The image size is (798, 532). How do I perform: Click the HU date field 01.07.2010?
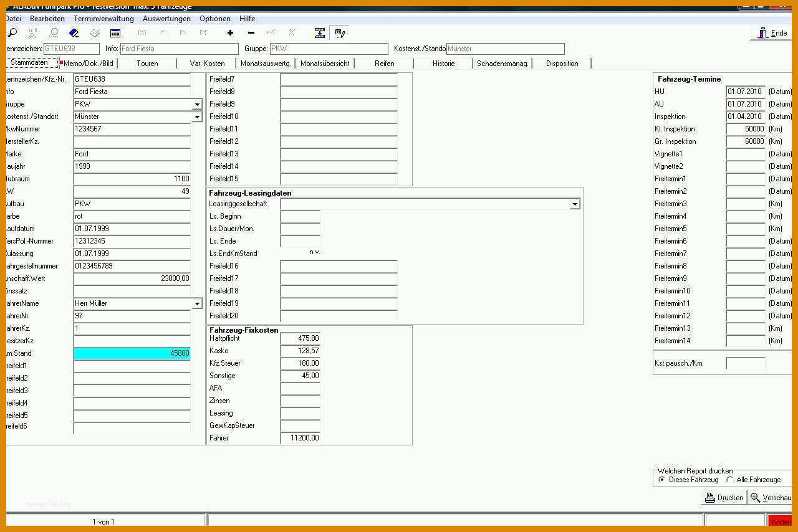point(746,92)
